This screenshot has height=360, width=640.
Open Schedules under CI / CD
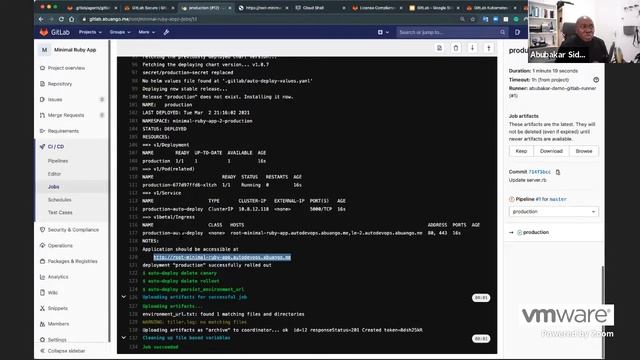[60, 200]
